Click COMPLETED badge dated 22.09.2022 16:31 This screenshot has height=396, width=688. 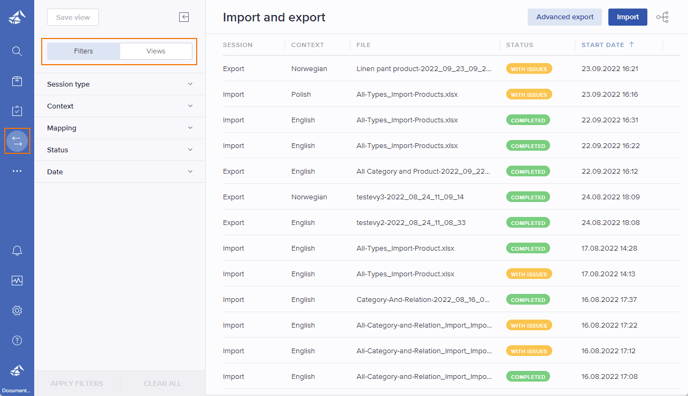[x=528, y=120]
